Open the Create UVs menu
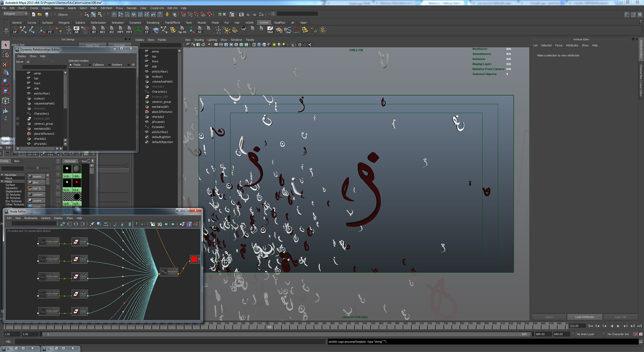Viewport: 644px width, 352px height. 157,8
